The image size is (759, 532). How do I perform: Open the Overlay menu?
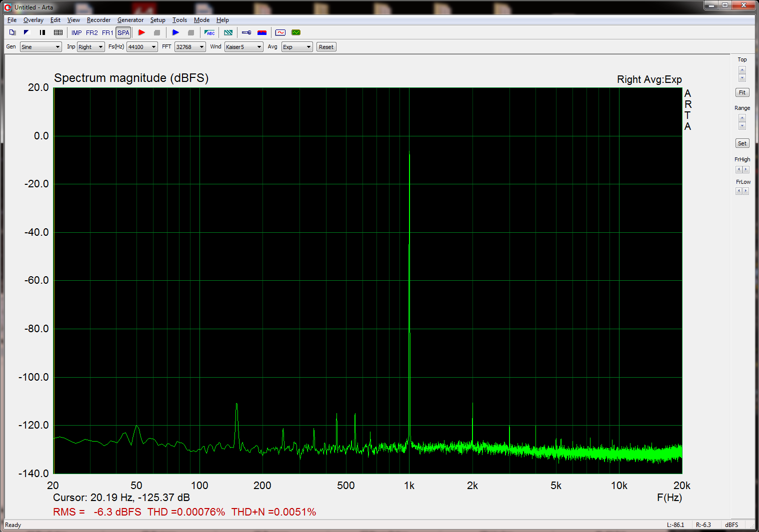point(33,20)
